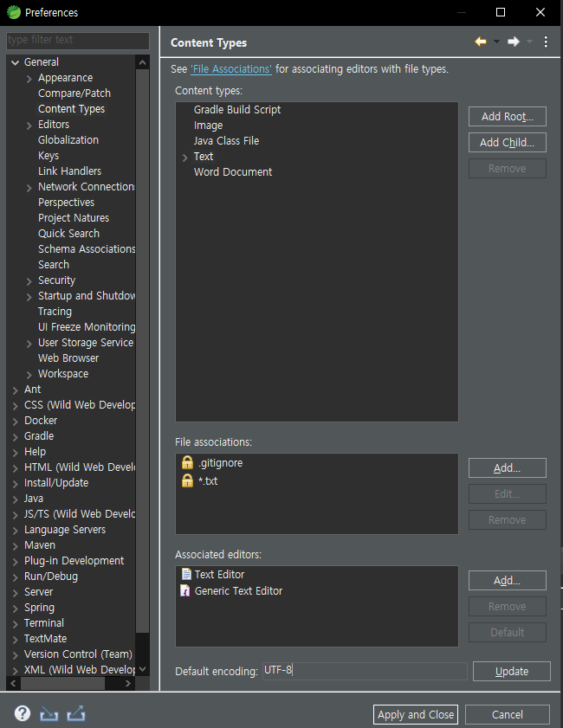Click the lock icon beside .gitignore
The height and width of the screenshot is (728, 563).
(187, 462)
